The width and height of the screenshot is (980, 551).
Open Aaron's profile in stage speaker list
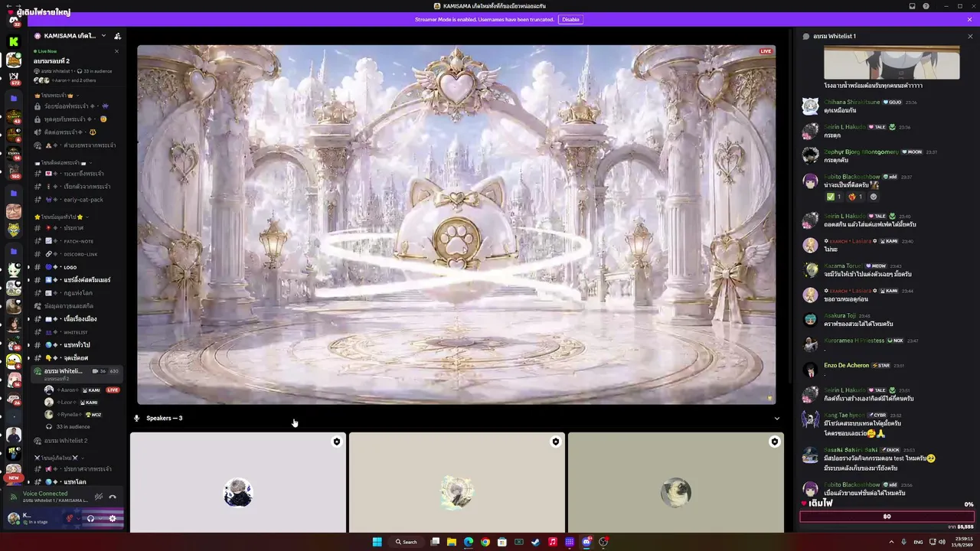pyautogui.click(x=80, y=390)
